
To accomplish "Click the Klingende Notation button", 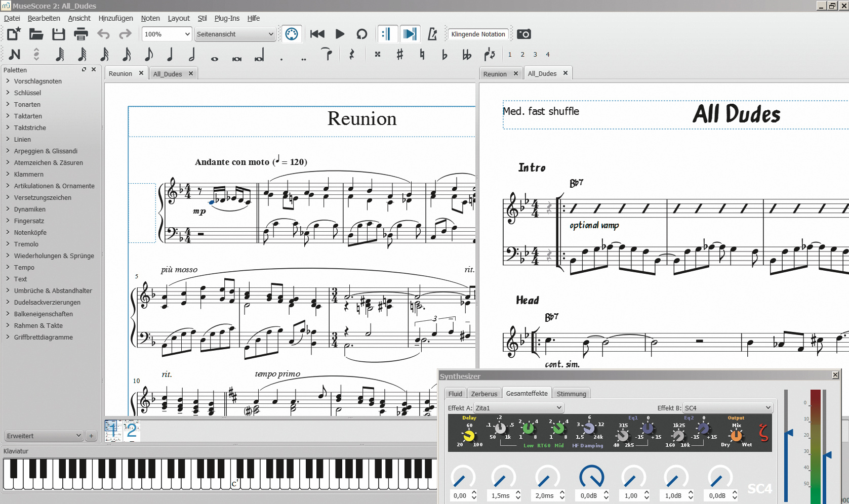I will 478,34.
